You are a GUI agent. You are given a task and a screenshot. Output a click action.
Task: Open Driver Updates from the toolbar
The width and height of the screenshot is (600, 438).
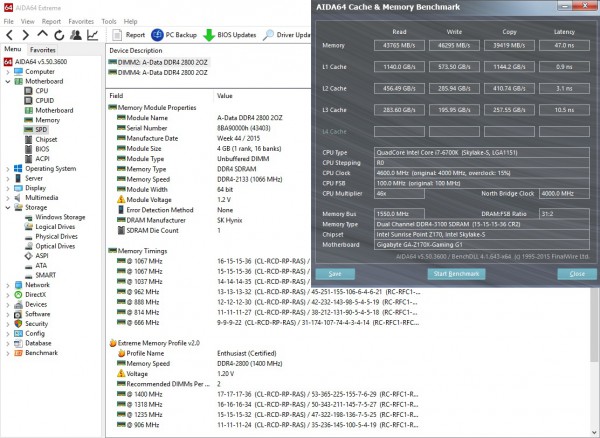(x=287, y=35)
